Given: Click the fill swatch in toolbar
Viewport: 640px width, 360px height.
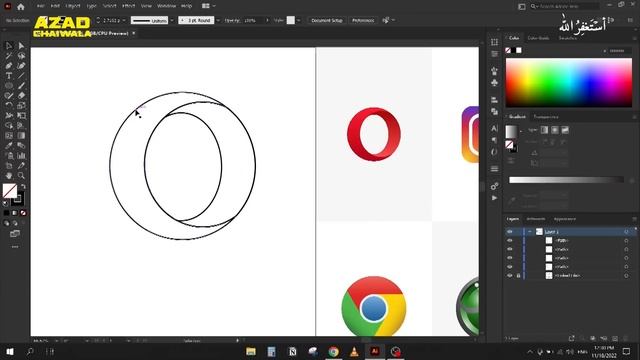Looking at the screenshot, I should point(10,191).
